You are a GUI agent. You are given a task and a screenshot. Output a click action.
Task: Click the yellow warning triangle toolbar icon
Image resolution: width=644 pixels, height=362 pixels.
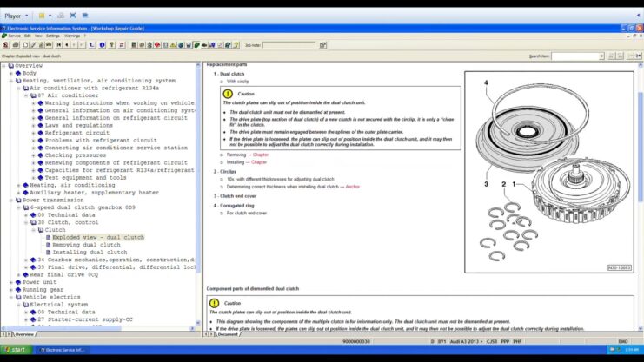click(x=174, y=43)
